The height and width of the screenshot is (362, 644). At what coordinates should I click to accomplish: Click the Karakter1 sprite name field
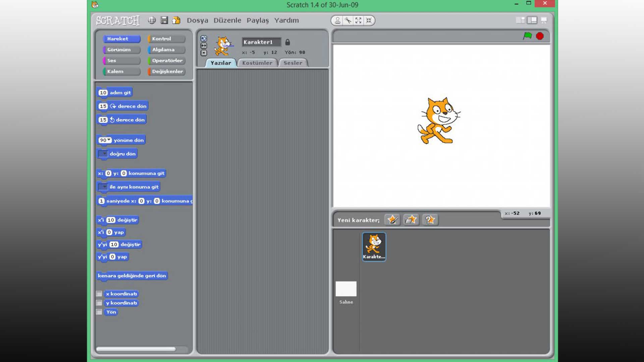pyautogui.click(x=261, y=42)
